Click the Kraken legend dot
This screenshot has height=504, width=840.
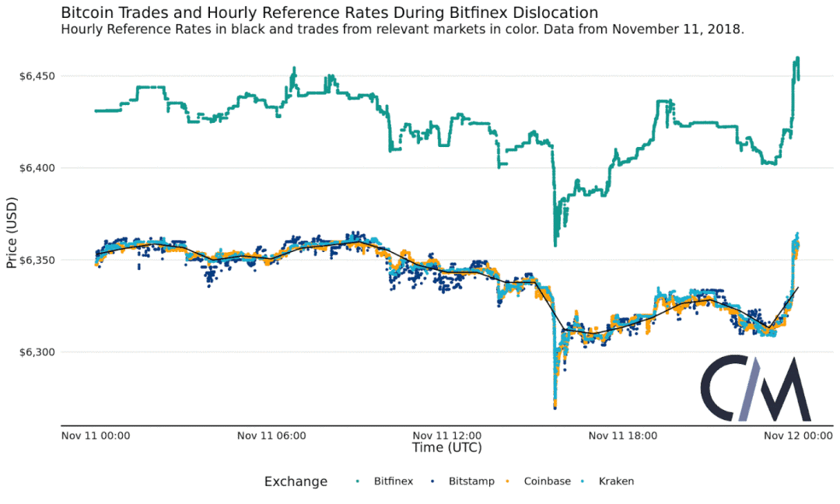[584, 481]
